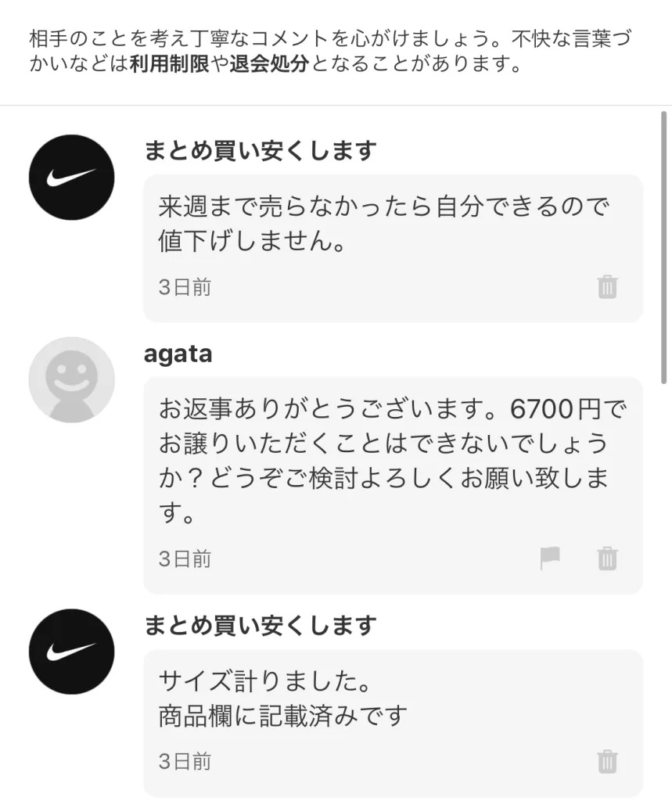Open the agata username profile
672x801 pixels.
click(x=178, y=354)
